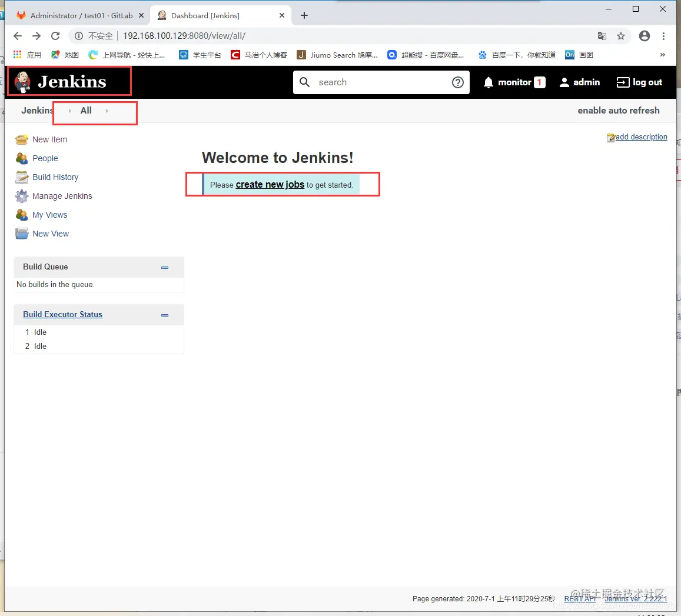Enable auto refresh link
Viewport: 681px width, 616px height.
coord(619,111)
